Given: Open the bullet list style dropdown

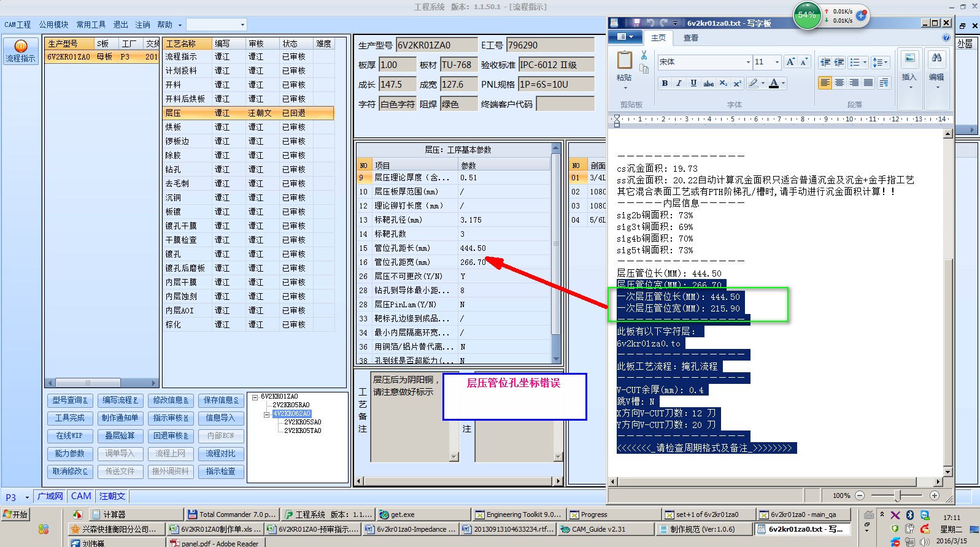Looking at the screenshot, I should point(865,63).
